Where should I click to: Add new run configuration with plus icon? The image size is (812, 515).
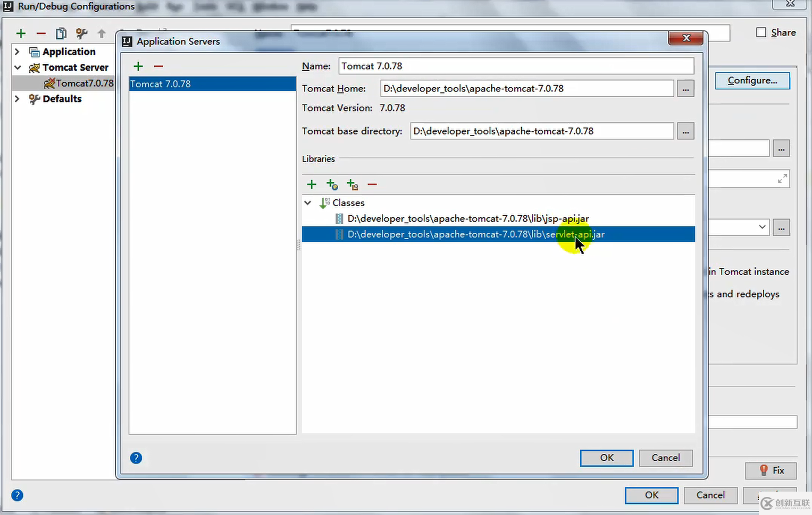click(21, 33)
